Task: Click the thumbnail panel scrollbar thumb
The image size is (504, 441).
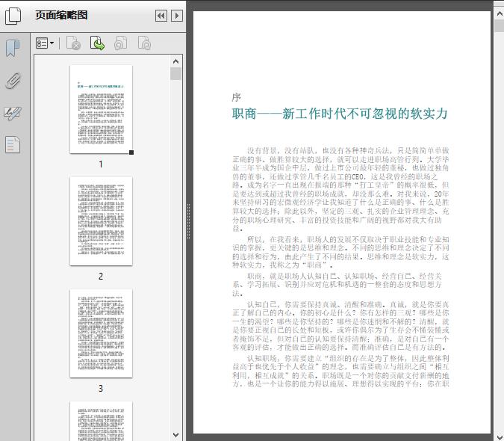Action: 175,74
